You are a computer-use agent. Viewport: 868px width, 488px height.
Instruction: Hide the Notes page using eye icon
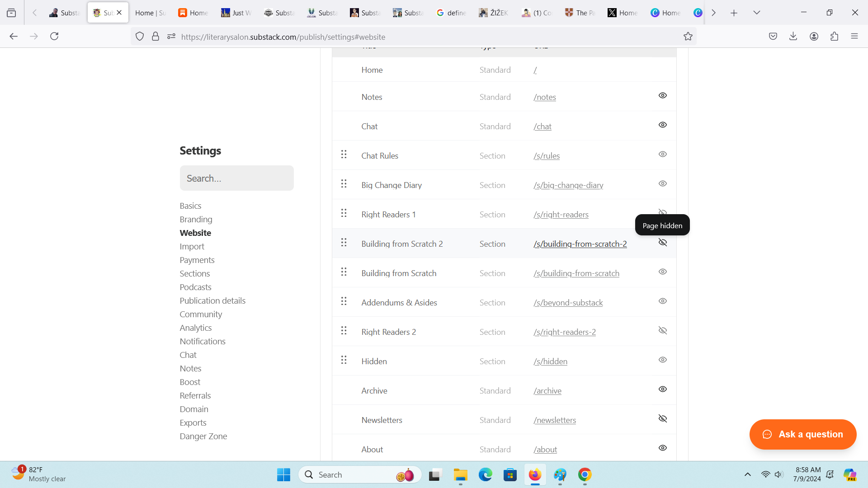point(662,96)
